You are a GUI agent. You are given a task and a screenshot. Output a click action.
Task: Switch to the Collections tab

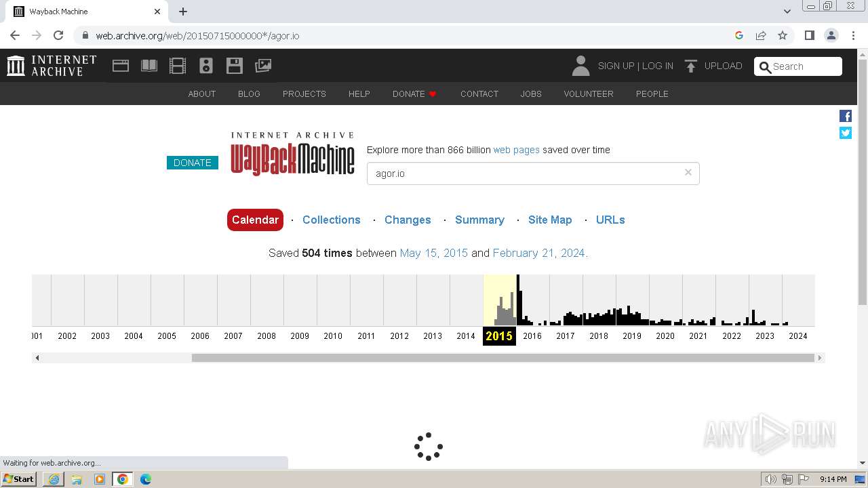pos(332,220)
